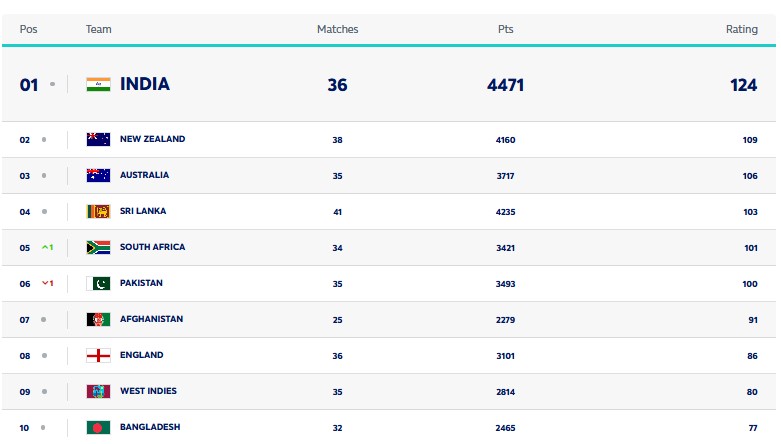Click the Sri Lanka flag icon
This screenshot has height=444, width=781.
[x=98, y=212]
